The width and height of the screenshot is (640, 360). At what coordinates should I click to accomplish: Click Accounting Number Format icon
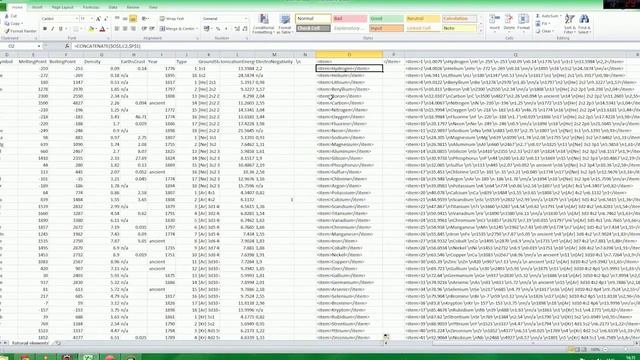pos(207,29)
